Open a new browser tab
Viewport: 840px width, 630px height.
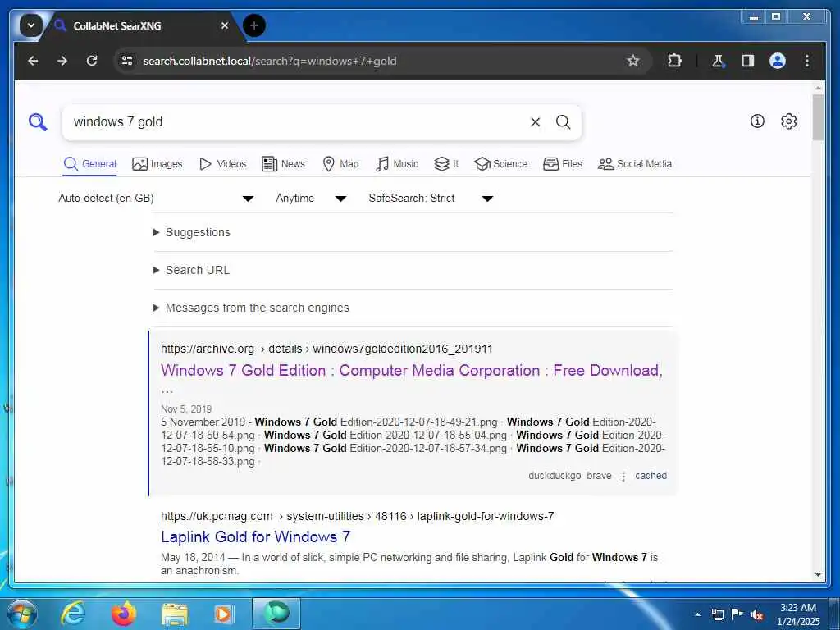pos(254,25)
